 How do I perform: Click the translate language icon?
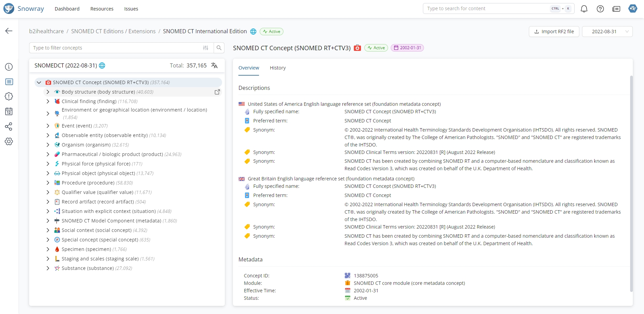214,65
